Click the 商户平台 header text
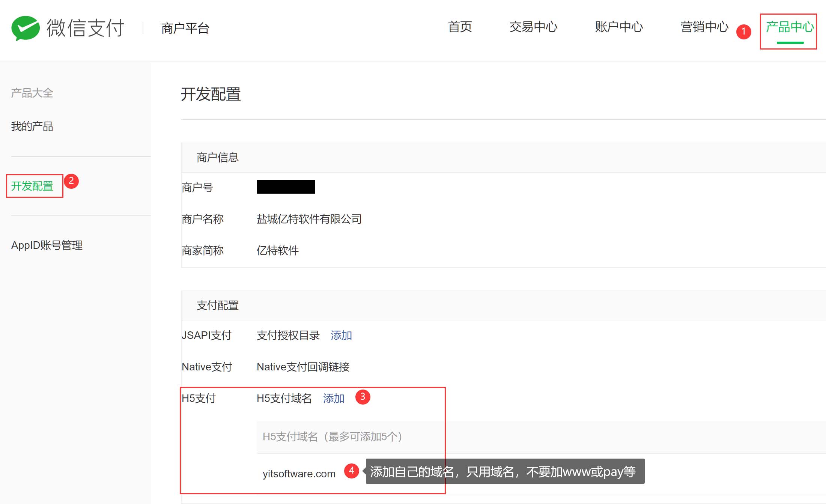 (185, 28)
